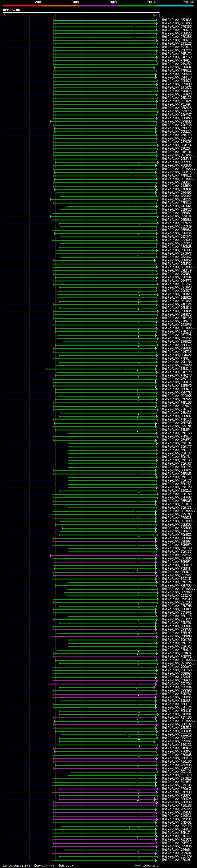The height and width of the screenshot is (868, 197).
Task: Click the Large gaps legend text
Action: tap(13, 866)
